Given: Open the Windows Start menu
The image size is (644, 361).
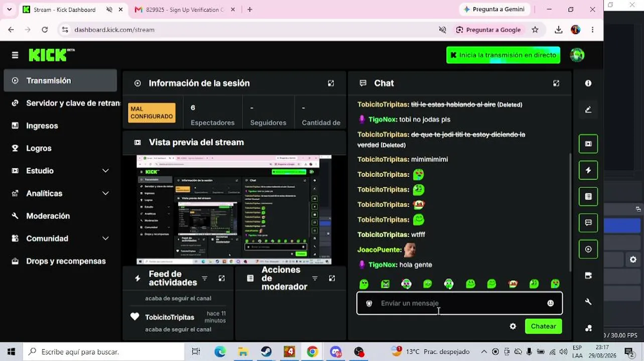Looking at the screenshot, I should 11,352.
